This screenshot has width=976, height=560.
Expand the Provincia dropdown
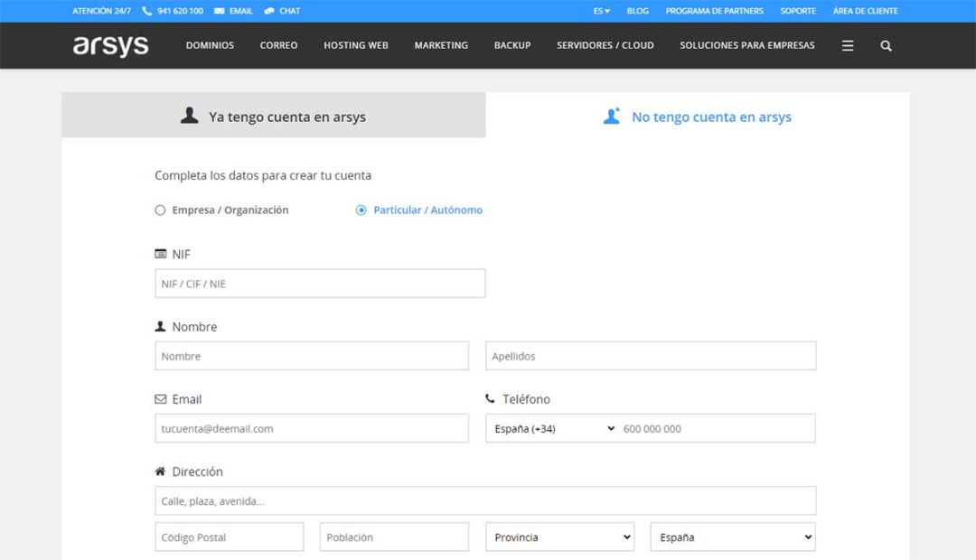[x=558, y=536]
